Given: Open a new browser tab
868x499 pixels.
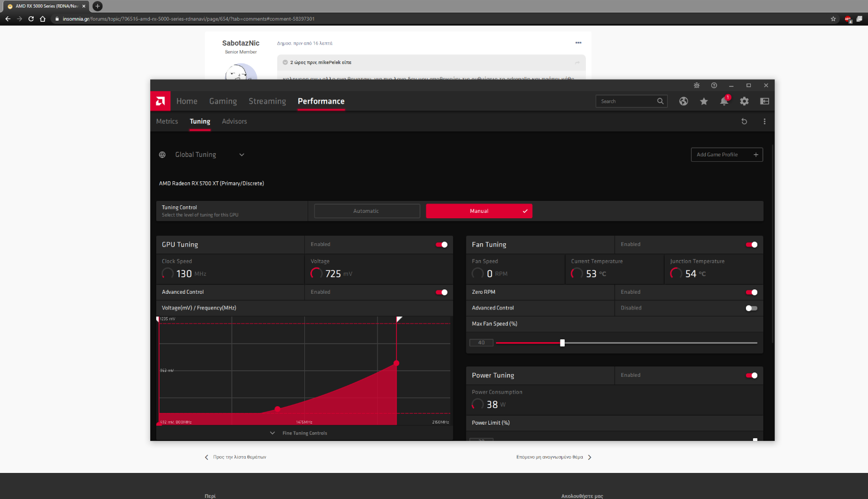Looking at the screenshot, I should (x=98, y=6).
